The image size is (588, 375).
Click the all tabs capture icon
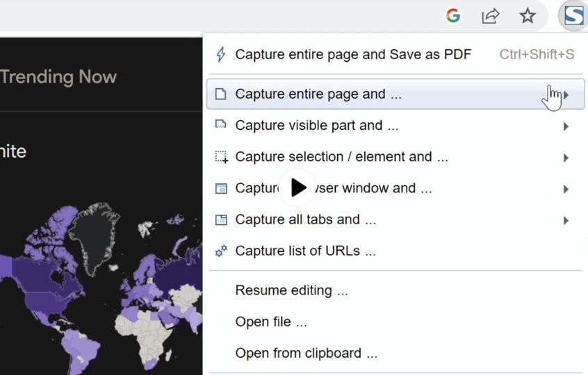[221, 219]
